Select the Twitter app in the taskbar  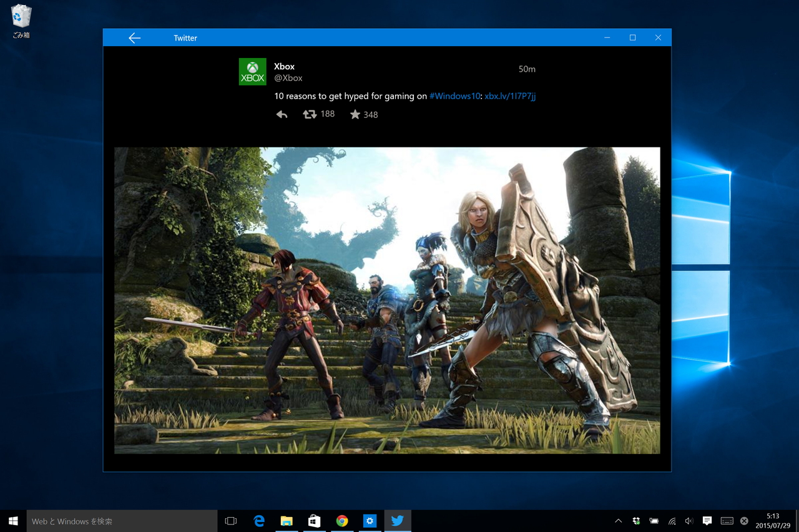[x=397, y=521]
